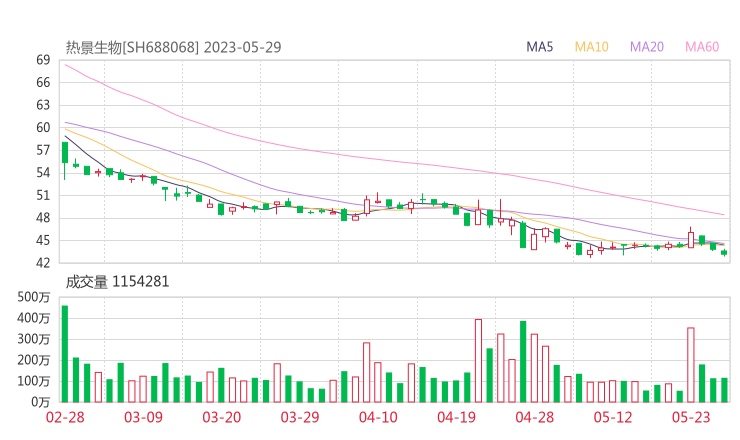Click the 63 price axis label
Viewport: 740px width, 440px height.
tap(43, 105)
